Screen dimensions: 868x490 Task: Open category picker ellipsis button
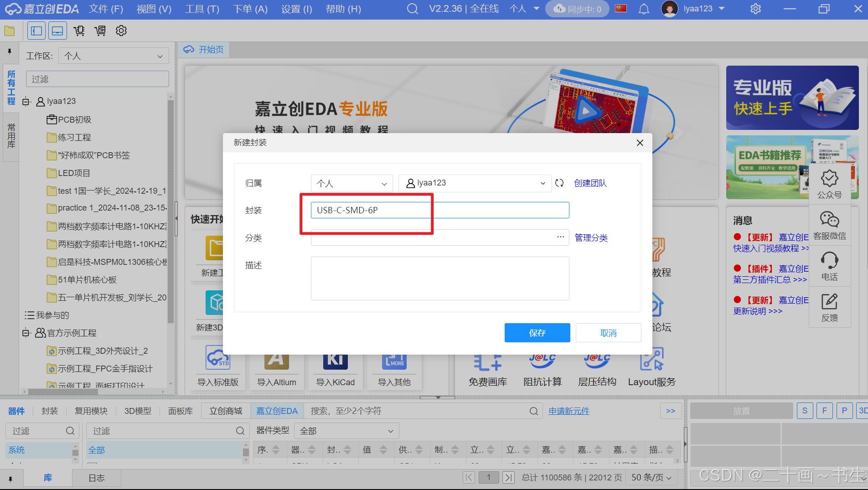(560, 237)
